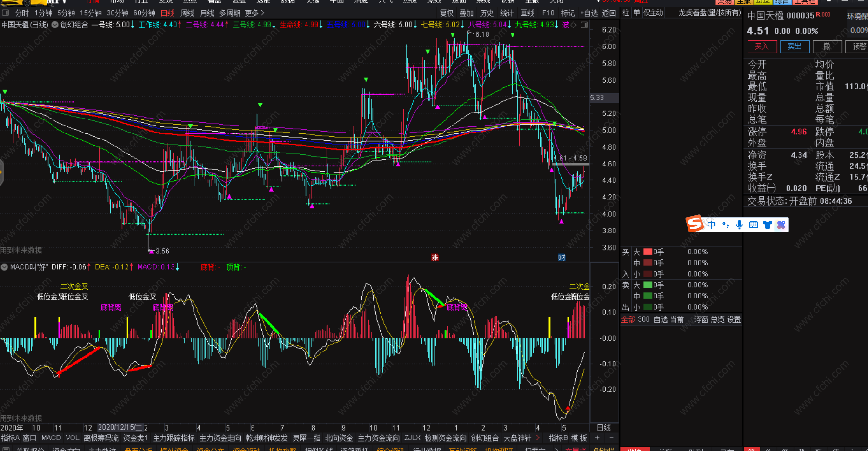Click the minus icon in indicator tab bar
868x451 pixels.
coord(611,438)
